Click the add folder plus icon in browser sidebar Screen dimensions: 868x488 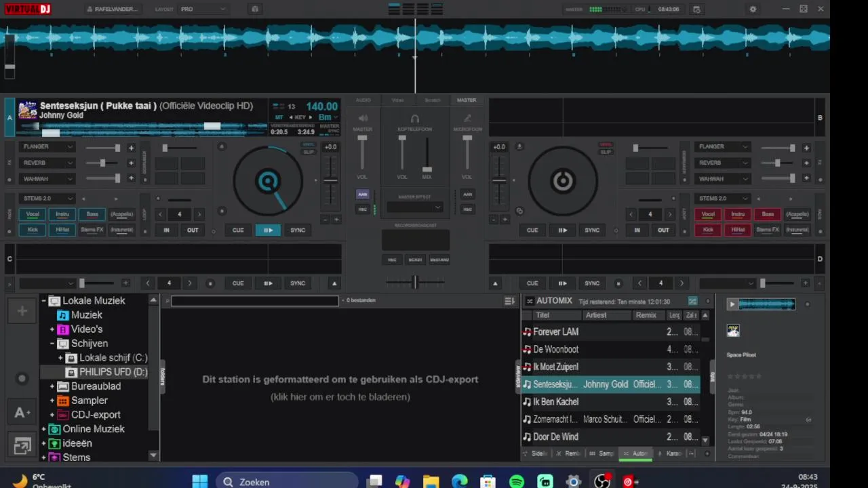[x=22, y=311]
